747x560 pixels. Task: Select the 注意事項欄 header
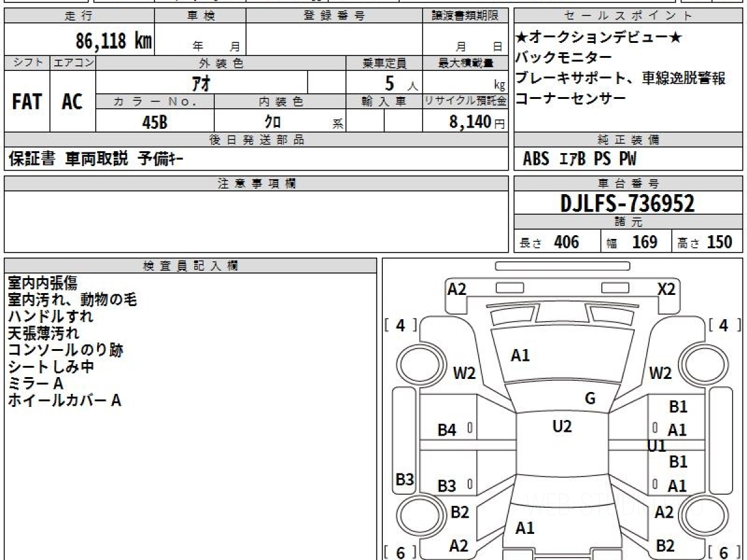[256, 184]
